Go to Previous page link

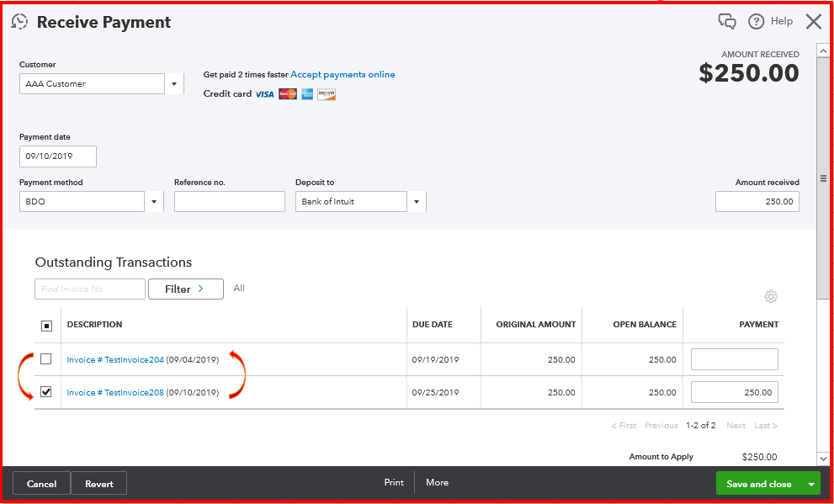tap(661, 426)
